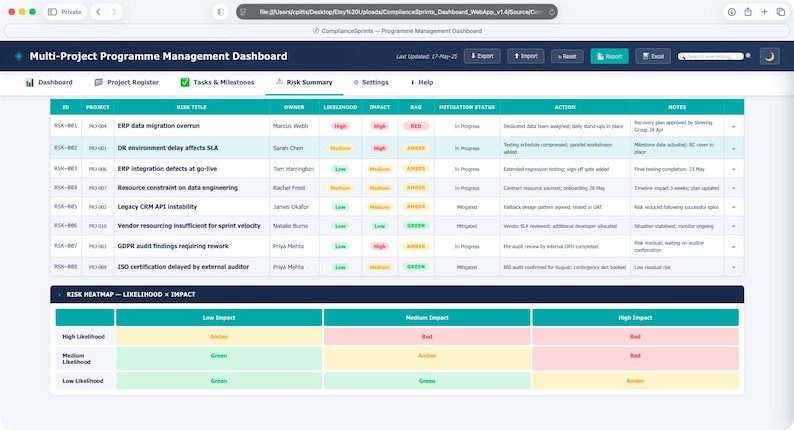This screenshot has height=430, width=794.
Task: Click the OWNER column header
Action: click(x=294, y=107)
